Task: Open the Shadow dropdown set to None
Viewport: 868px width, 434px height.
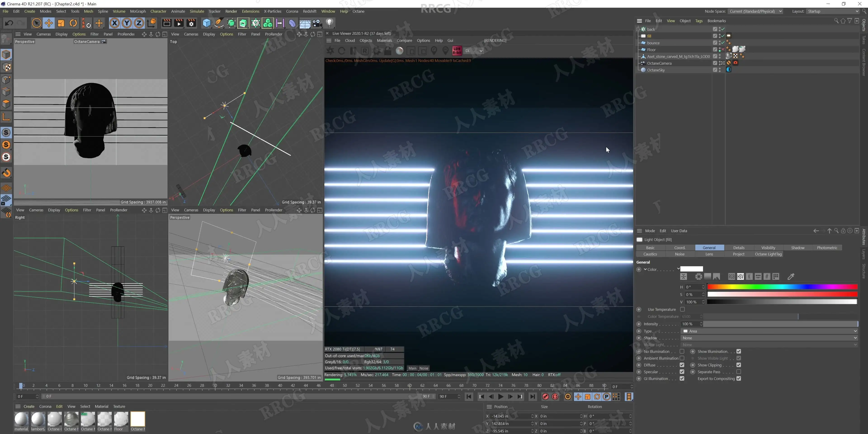Action: click(x=769, y=338)
